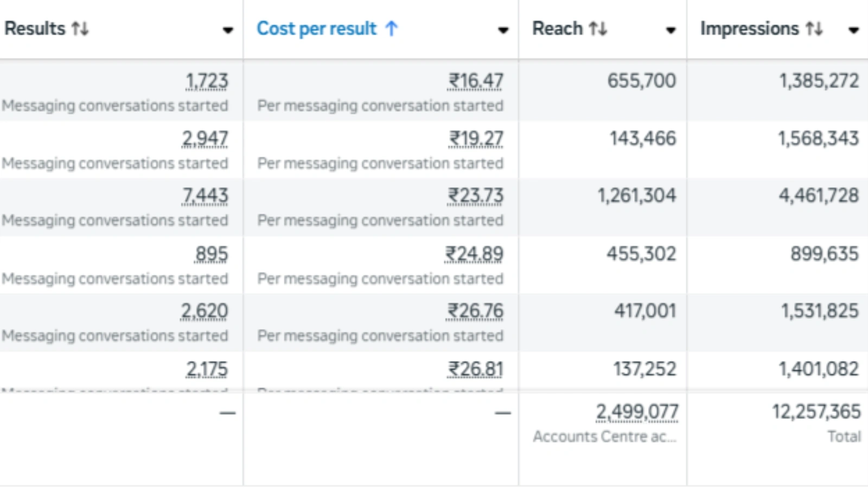Click the ₹24.89 cost per result value
The width and height of the screenshot is (868, 488).
pos(474,254)
